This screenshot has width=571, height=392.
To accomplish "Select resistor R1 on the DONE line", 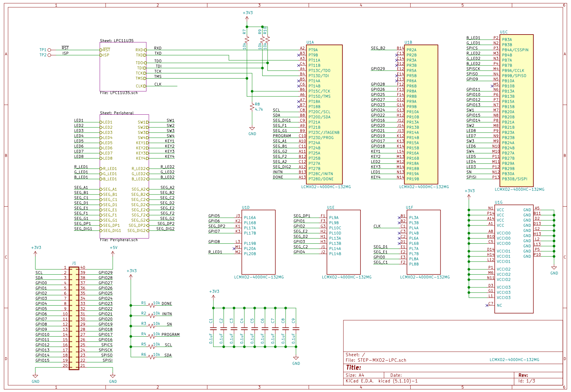I will 151,305.
